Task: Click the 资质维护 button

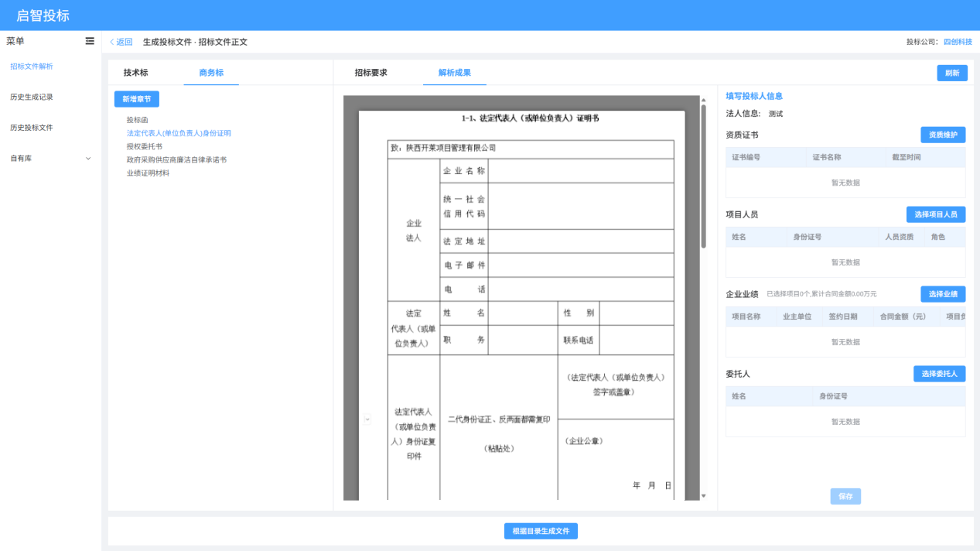Action: (943, 135)
